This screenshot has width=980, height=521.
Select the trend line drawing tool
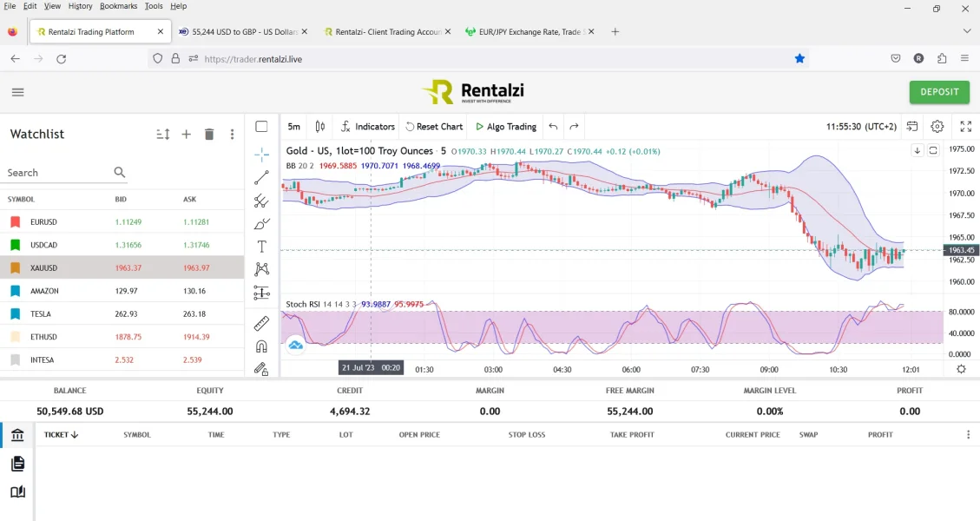click(261, 178)
